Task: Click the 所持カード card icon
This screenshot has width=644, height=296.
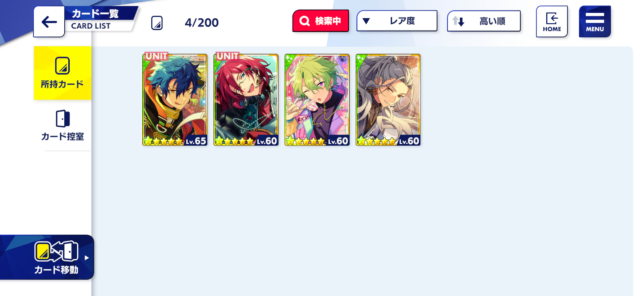Action: [62, 66]
